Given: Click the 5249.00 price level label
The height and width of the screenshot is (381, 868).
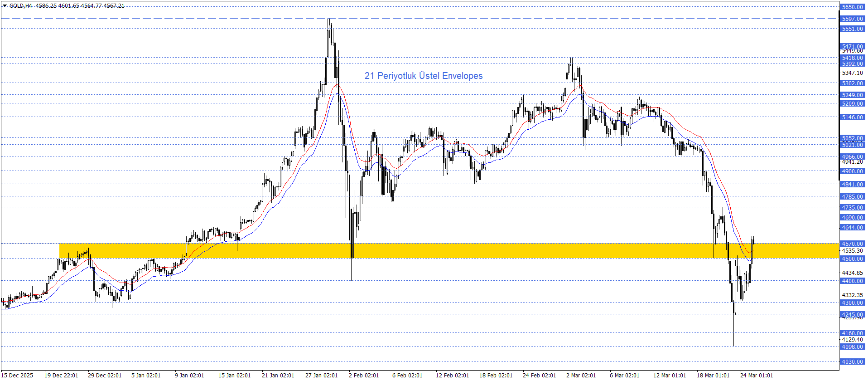Looking at the screenshot, I should point(852,95).
